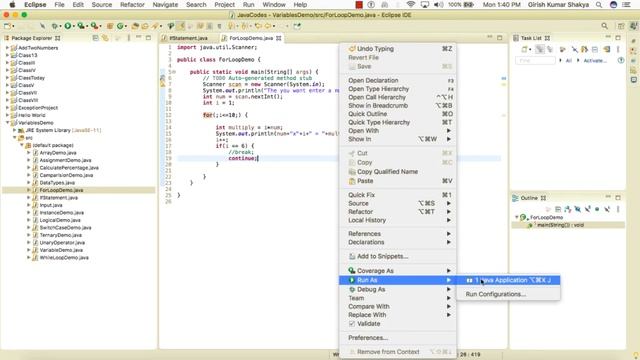640x360 pixels.
Task: Click the Apple menu icon
Action: pyautogui.click(x=12, y=5)
